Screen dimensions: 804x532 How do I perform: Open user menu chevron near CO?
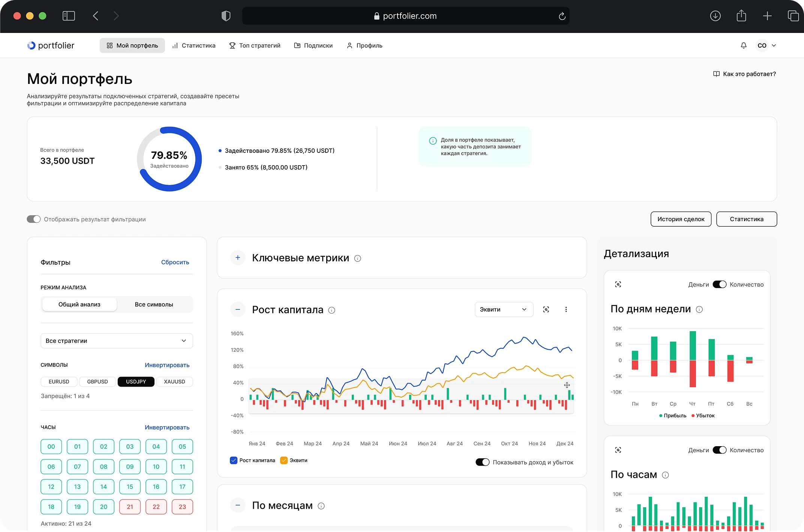[774, 45]
